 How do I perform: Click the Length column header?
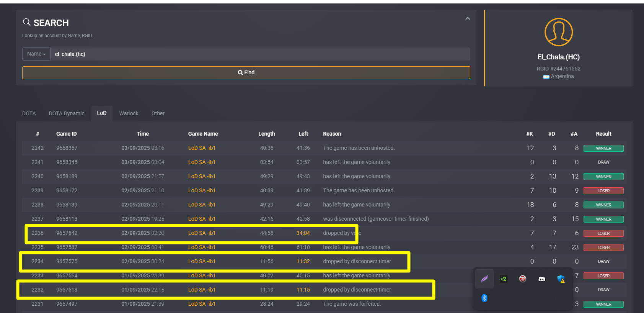(x=267, y=134)
